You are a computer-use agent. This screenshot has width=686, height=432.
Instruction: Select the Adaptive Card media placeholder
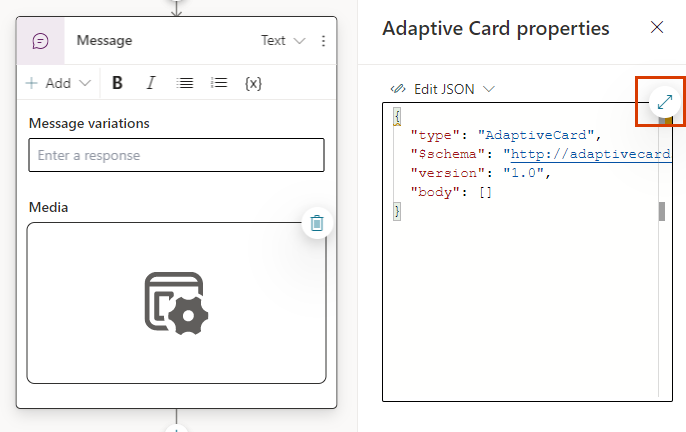point(176,303)
